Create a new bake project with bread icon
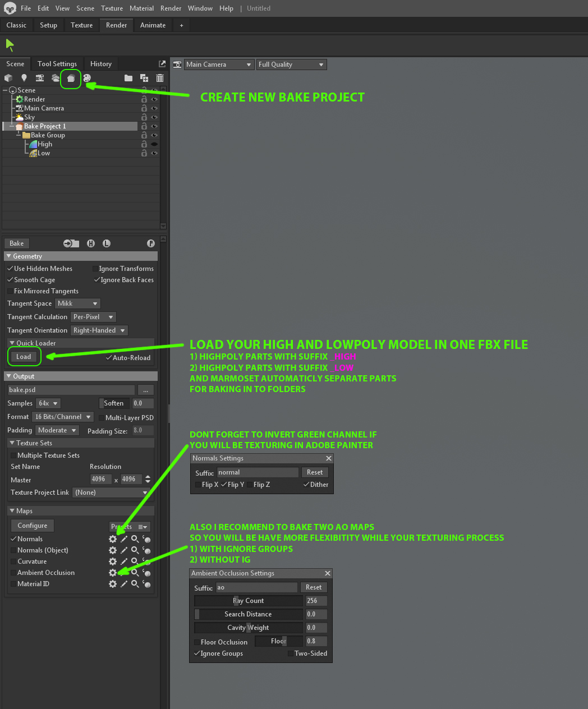588x709 pixels. coord(71,79)
